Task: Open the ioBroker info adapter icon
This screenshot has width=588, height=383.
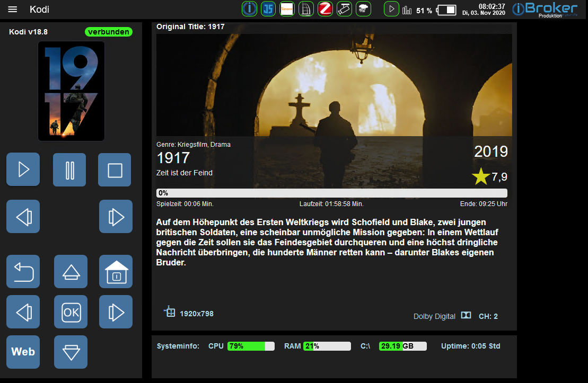Action: coord(249,8)
